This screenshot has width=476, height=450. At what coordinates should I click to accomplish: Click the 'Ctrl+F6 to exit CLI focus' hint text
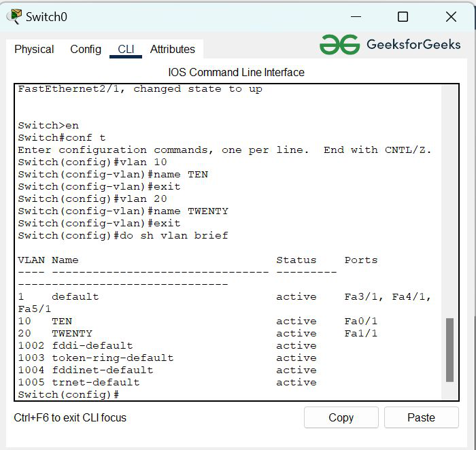click(x=70, y=417)
